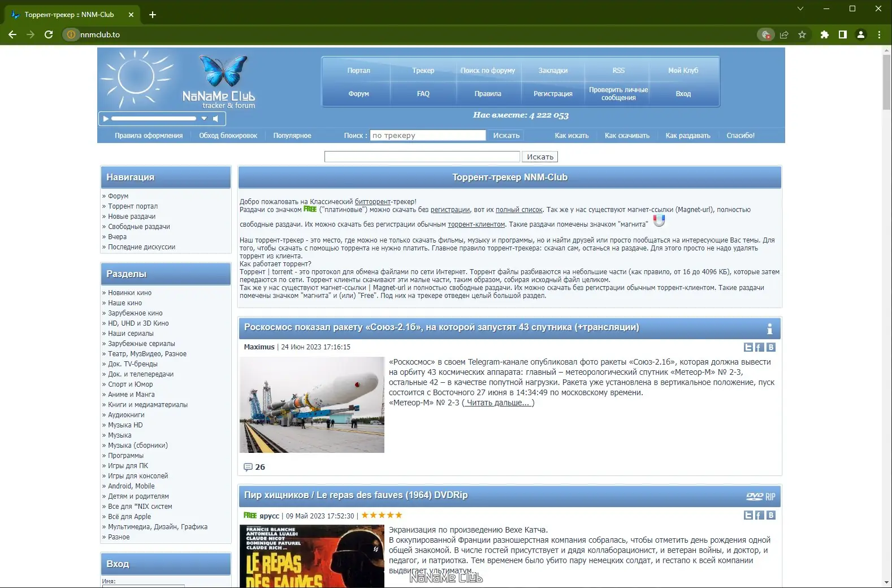Open the browser extensions menu

click(x=825, y=34)
